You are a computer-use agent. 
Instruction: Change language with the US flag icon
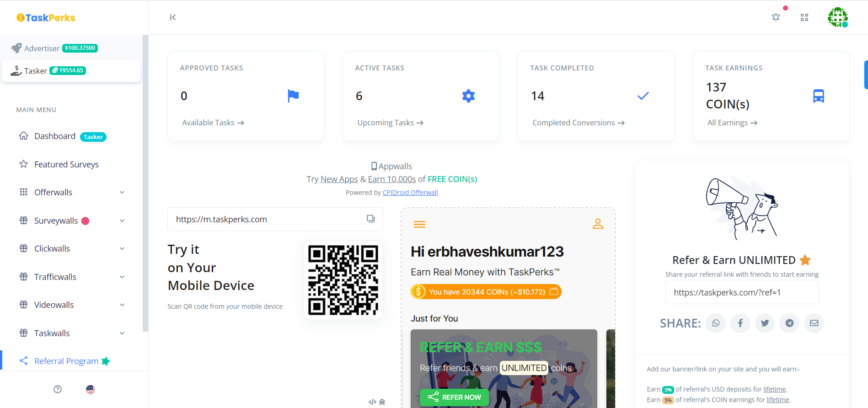coord(91,389)
